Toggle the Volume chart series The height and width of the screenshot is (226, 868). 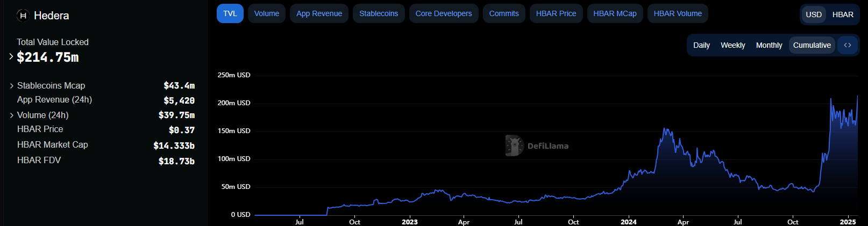coord(267,13)
